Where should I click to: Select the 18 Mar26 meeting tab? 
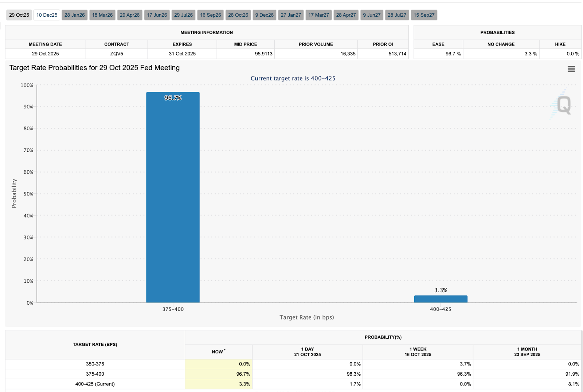pos(102,15)
